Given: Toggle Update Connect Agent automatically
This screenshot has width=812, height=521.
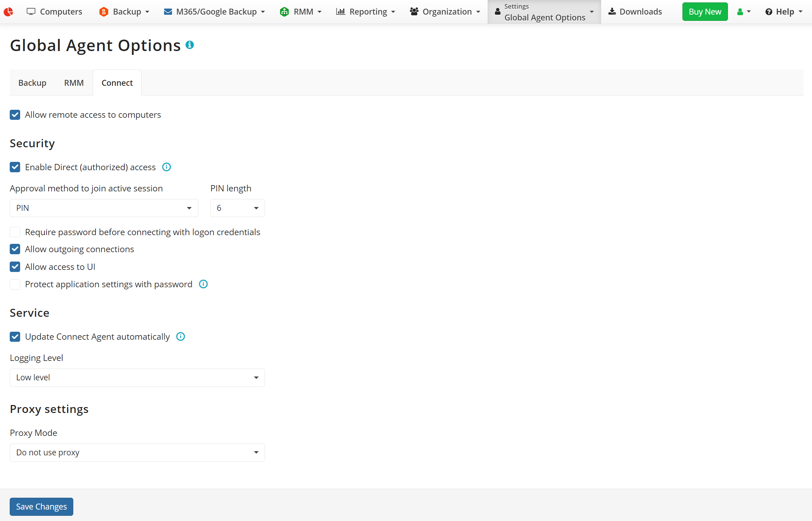Looking at the screenshot, I should pyautogui.click(x=15, y=337).
